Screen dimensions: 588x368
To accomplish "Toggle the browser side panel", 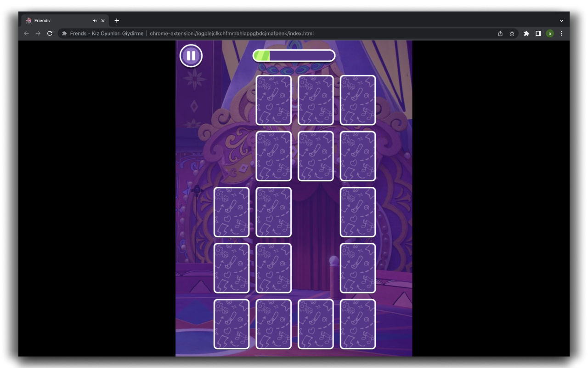I will coord(538,34).
